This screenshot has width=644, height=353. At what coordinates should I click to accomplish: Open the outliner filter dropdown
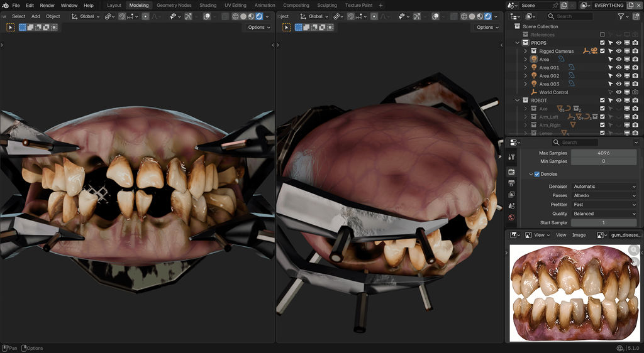tap(623, 16)
